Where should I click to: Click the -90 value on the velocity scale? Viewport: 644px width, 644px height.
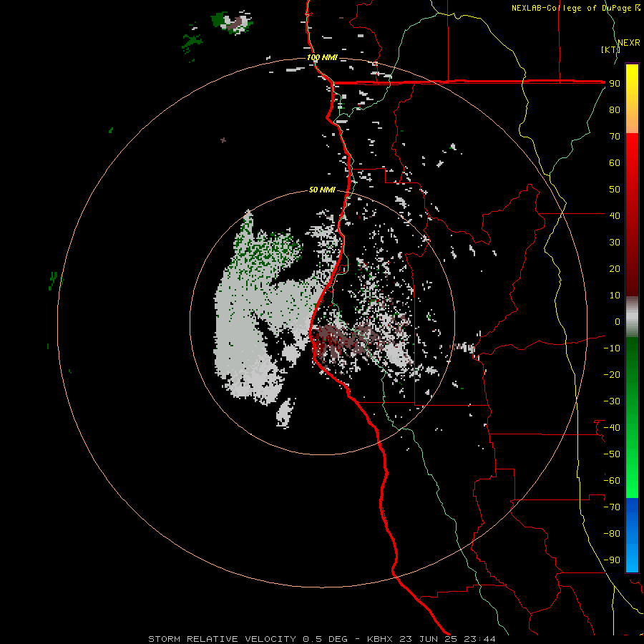coord(612,560)
